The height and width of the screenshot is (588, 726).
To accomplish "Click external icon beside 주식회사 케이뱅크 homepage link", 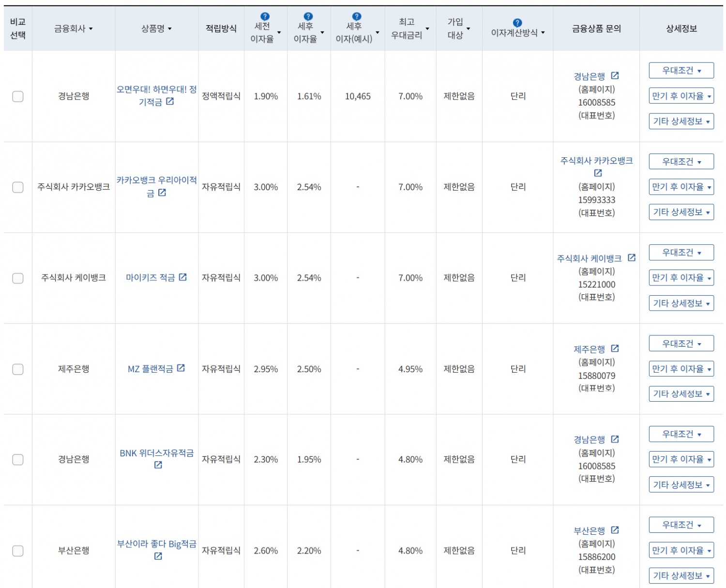I will point(632,258).
